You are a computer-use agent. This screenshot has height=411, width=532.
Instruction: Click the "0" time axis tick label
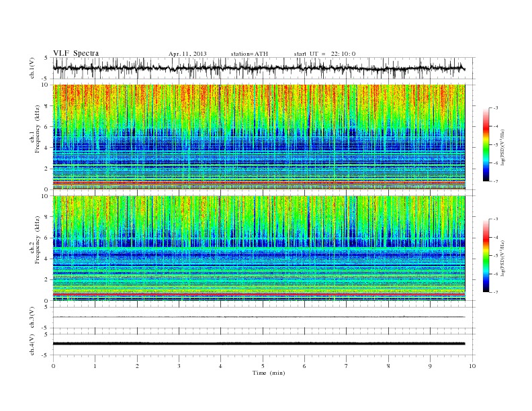pos(53,366)
